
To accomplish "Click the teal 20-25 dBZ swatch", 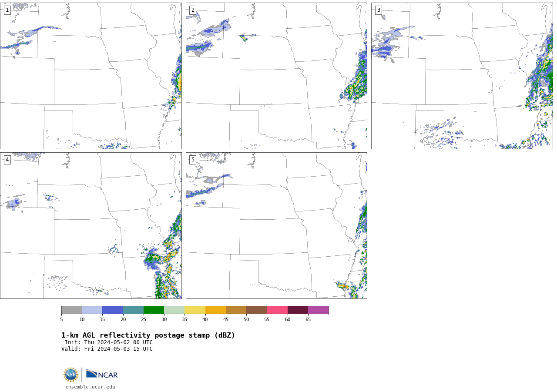I will 133,310.
